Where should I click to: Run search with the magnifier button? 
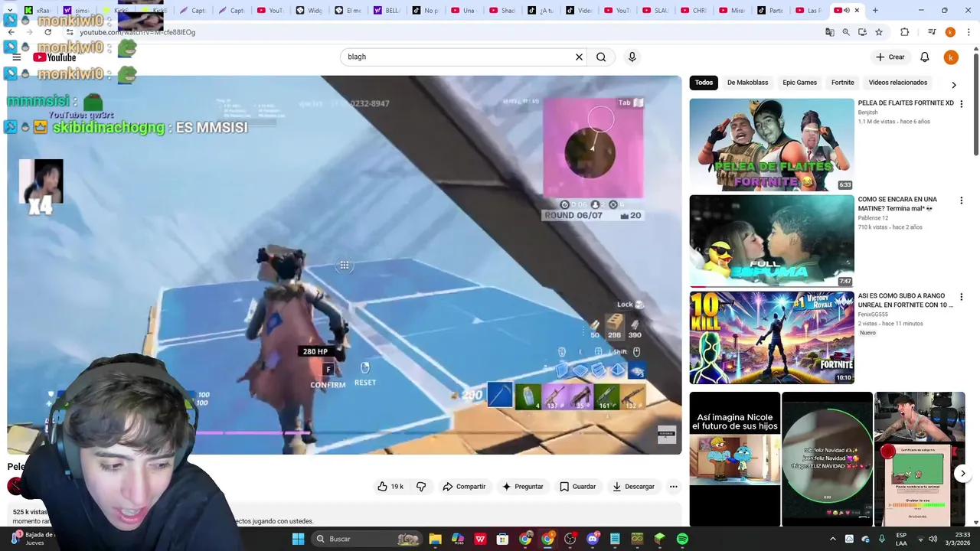pos(601,57)
